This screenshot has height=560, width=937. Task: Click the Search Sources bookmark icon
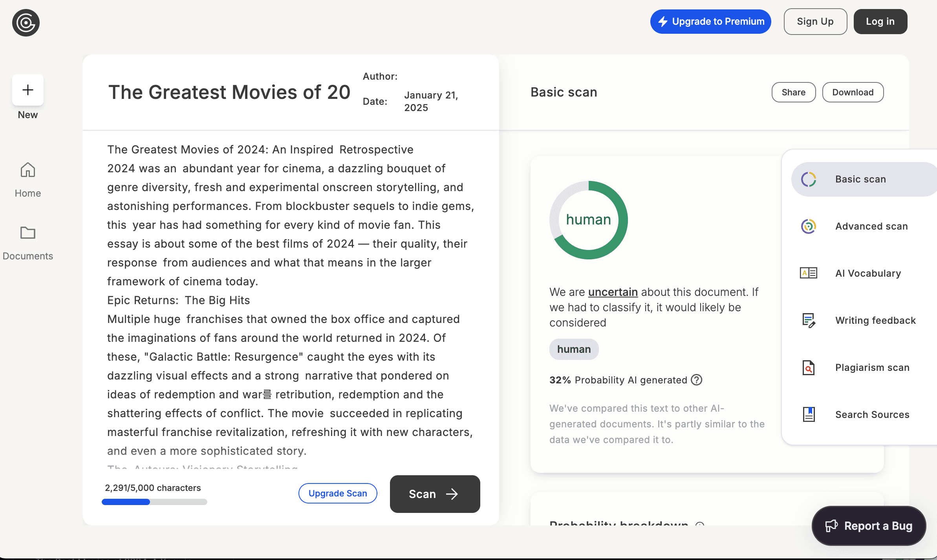(x=808, y=414)
